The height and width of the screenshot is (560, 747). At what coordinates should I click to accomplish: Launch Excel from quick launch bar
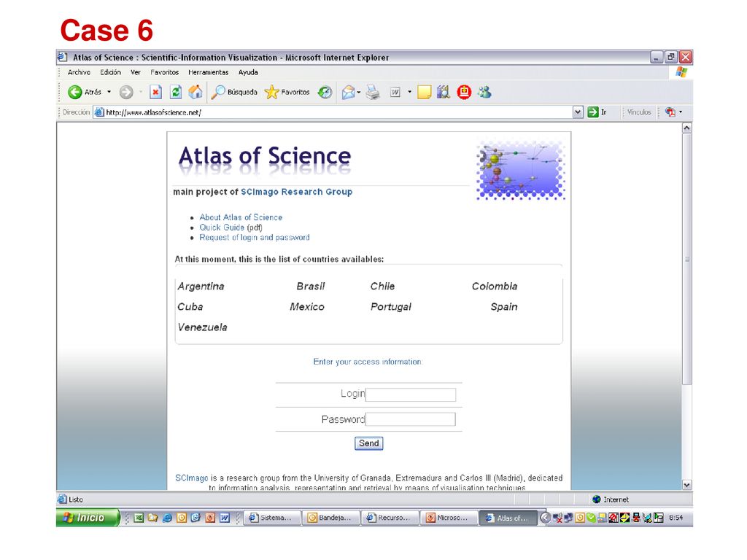tap(139, 518)
